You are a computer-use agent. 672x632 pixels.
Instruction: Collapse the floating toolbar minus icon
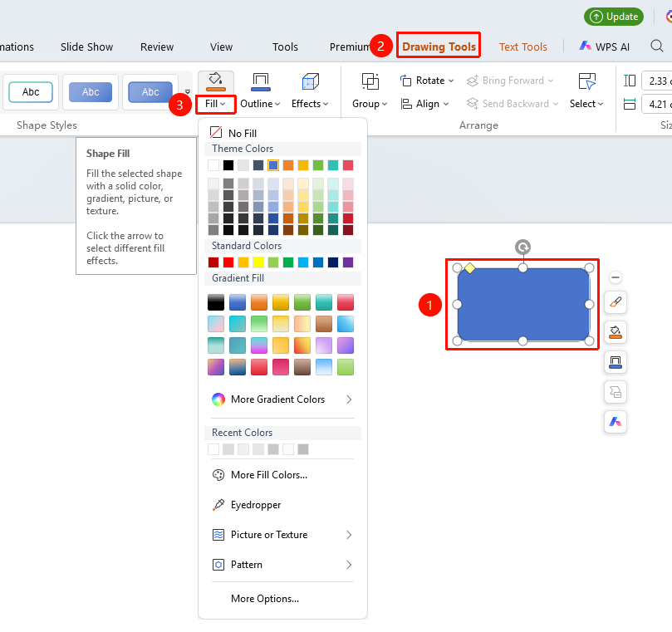coord(616,277)
